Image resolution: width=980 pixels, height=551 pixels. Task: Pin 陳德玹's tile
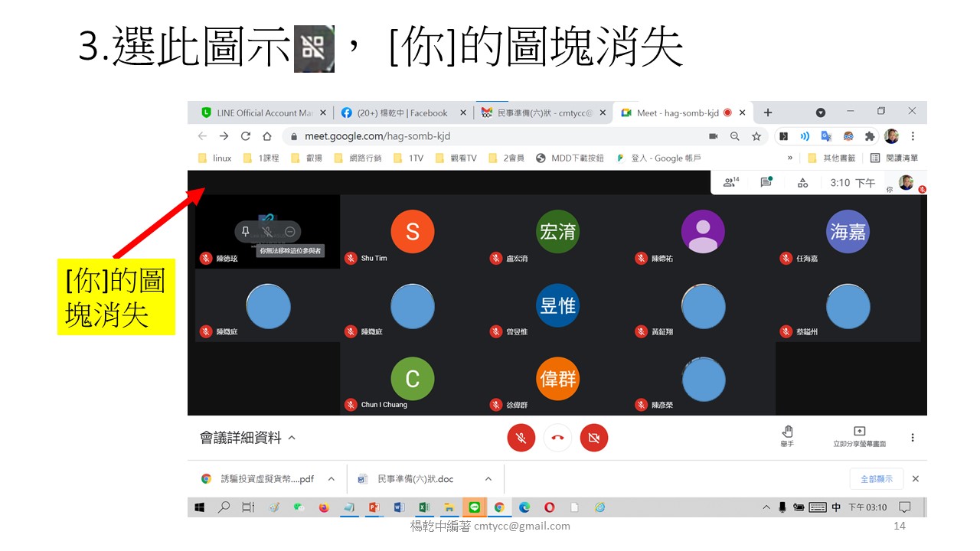[245, 231]
